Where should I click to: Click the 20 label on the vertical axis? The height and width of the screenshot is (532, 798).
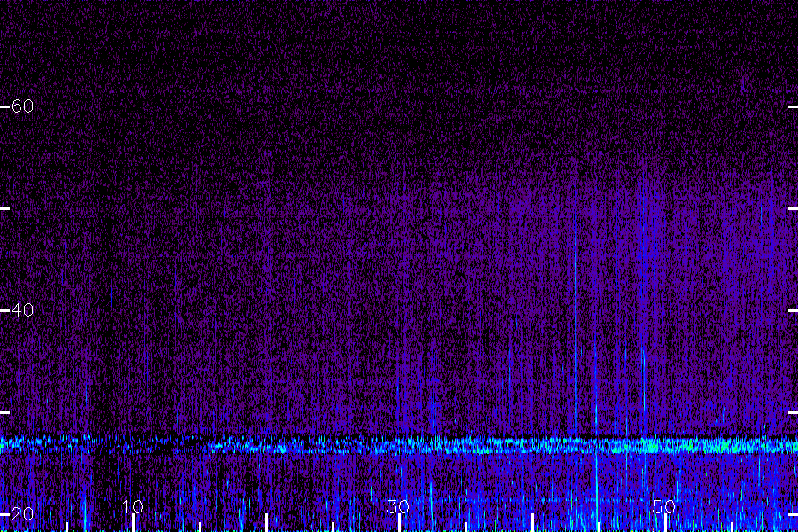point(22,513)
